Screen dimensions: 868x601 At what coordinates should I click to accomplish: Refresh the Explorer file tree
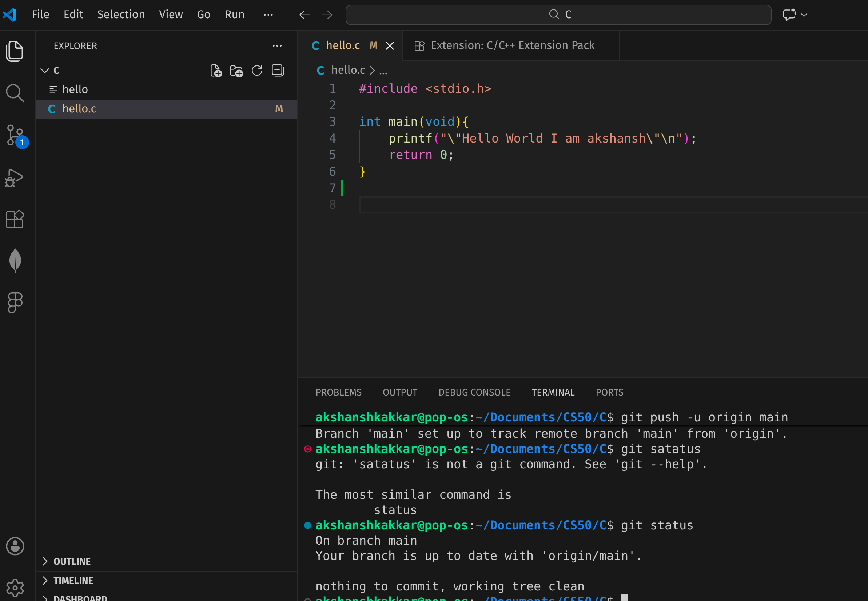coord(257,71)
